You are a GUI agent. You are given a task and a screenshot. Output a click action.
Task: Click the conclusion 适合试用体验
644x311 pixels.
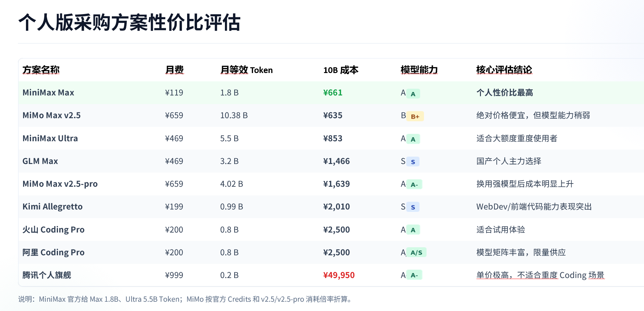[x=501, y=230]
